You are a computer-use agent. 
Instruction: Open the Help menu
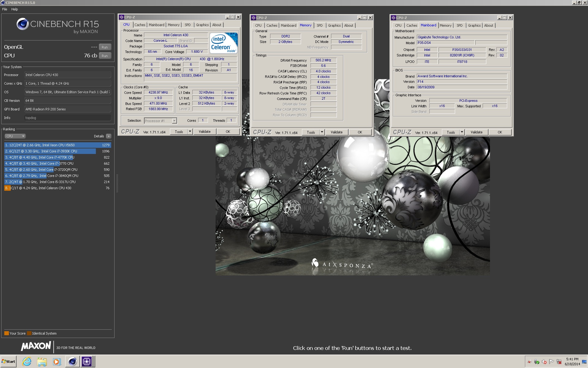(x=15, y=9)
